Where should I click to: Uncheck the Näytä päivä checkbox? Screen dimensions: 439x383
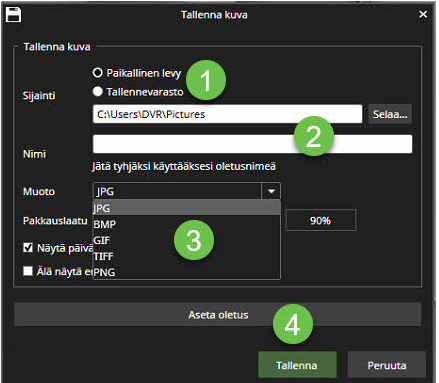(x=28, y=248)
